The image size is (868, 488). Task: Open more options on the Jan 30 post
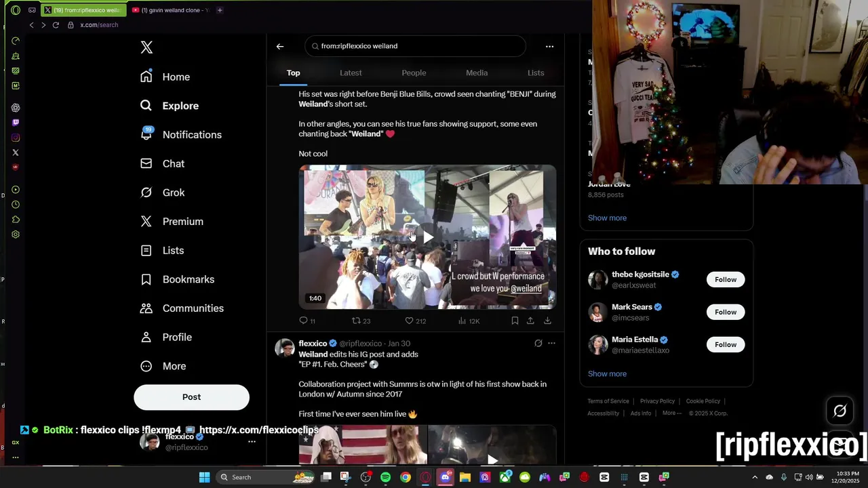tap(551, 344)
